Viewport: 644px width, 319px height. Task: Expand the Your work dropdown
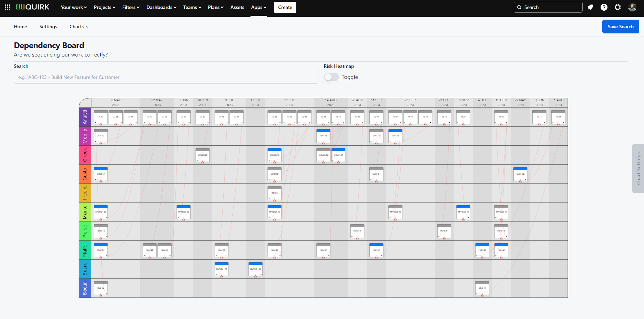pyautogui.click(x=74, y=7)
